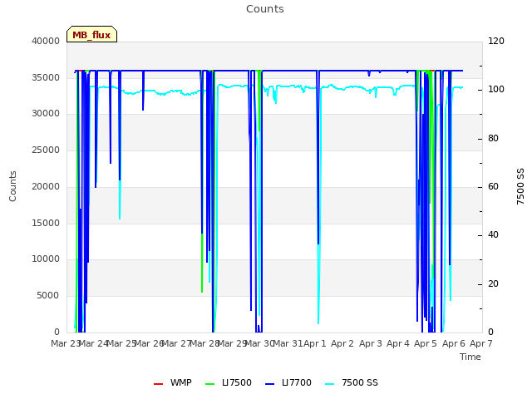Viewport: 532px width, 399px height.
Task: Click the 40000 tick on left axis
Action: click(46, 41)
